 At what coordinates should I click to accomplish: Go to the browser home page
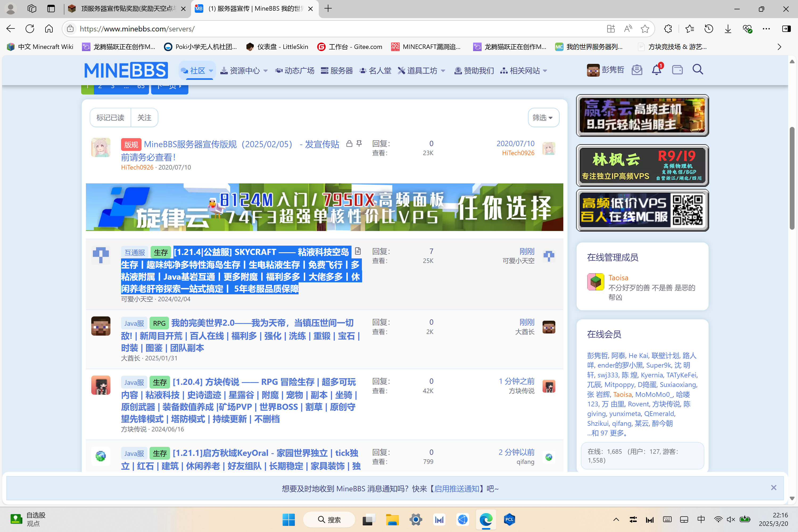pos(49,29)
